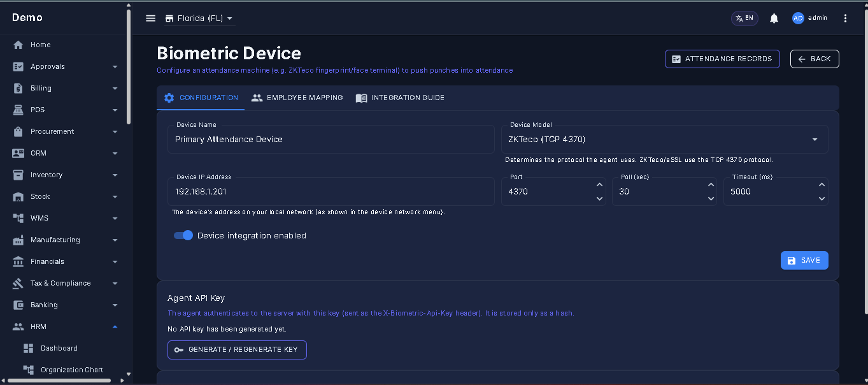
Task: Open the Device Model ZKTeco dropdown
Action: click(665, 139)
